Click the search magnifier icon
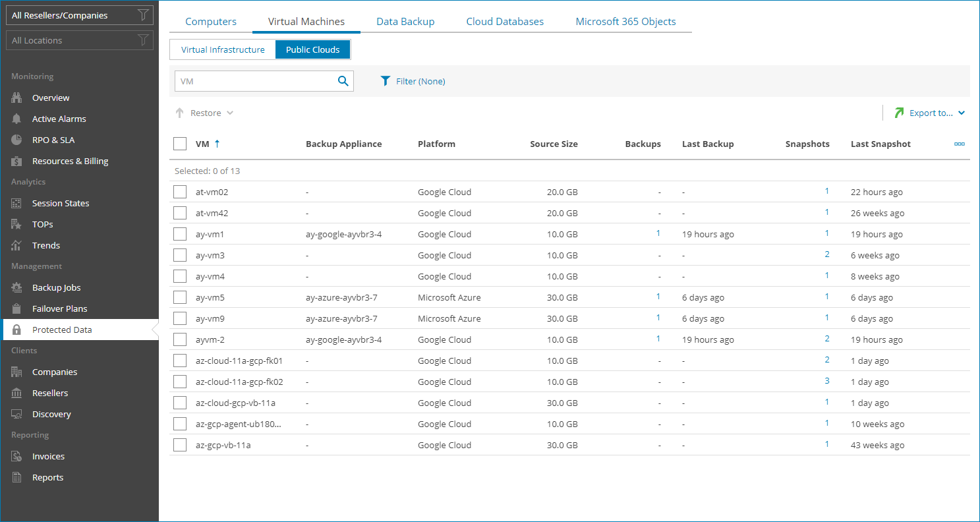Image resolution: width=980 pixels, height=522 pixels. point(343,81)
